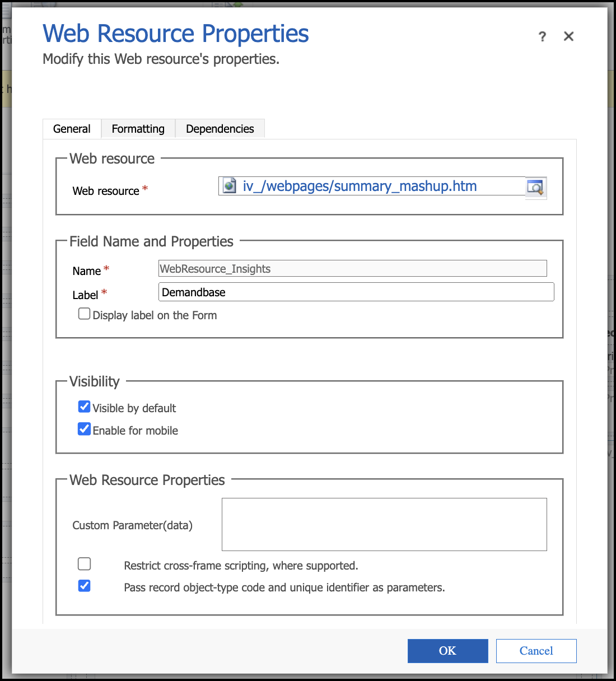616x681 pixels.
Task: Click the Visible by default label text
Action: point(134,408)
